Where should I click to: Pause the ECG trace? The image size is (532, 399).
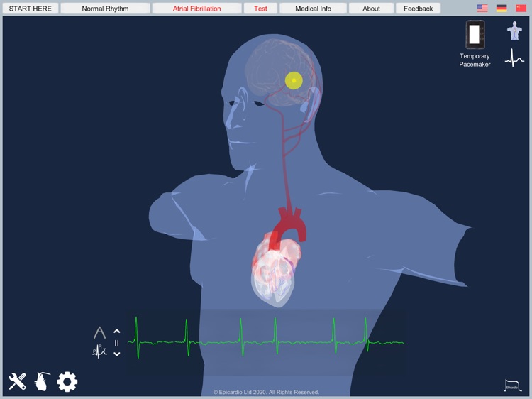click(117, 343)
